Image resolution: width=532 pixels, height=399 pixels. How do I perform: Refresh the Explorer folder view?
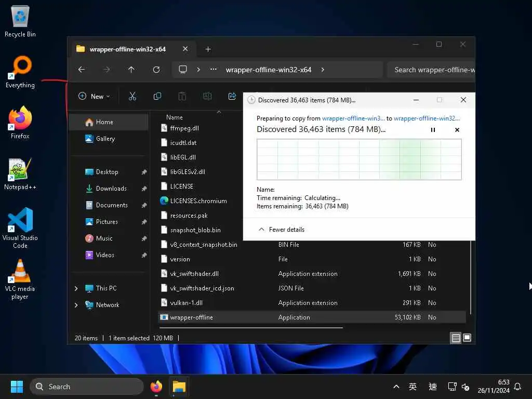(156, 70)
